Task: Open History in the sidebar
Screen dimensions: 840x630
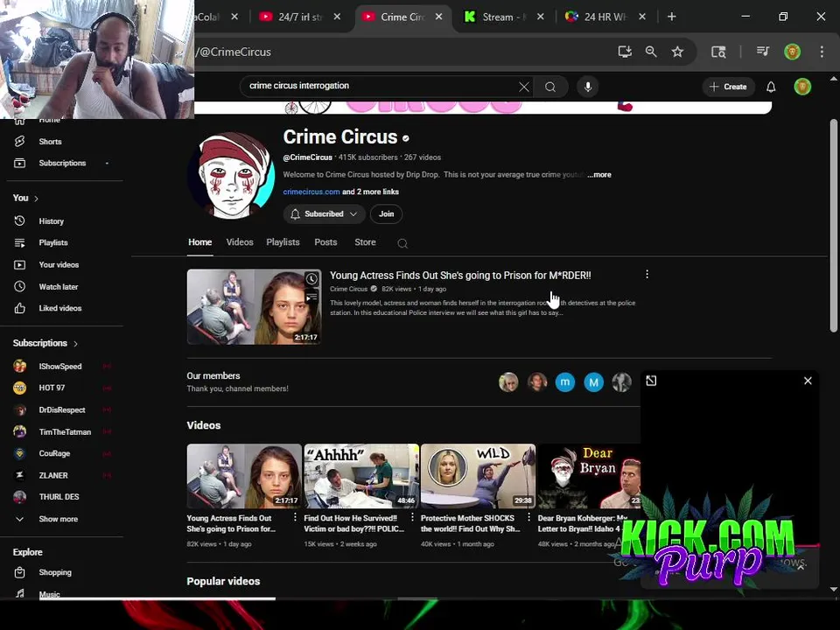Action: tap(51, 220)
